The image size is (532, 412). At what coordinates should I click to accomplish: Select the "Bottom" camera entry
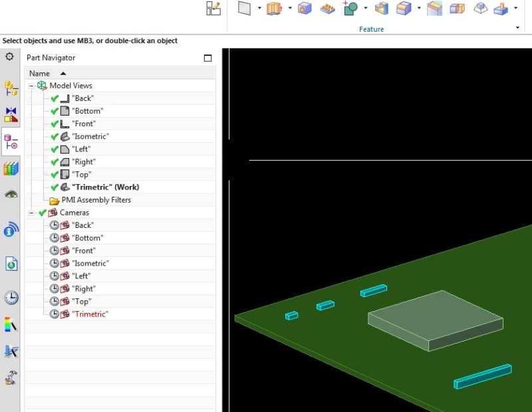tap(88, 238)
